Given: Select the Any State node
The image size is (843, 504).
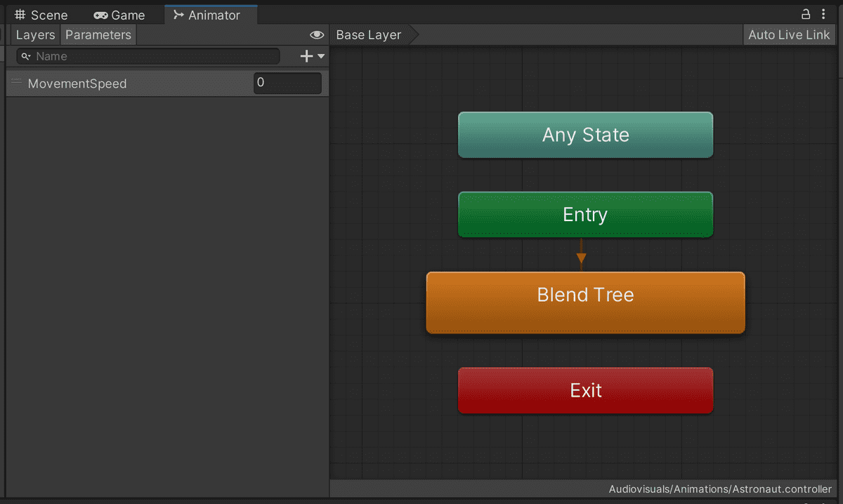Looking at the screenshot, I should click(585, 135).
